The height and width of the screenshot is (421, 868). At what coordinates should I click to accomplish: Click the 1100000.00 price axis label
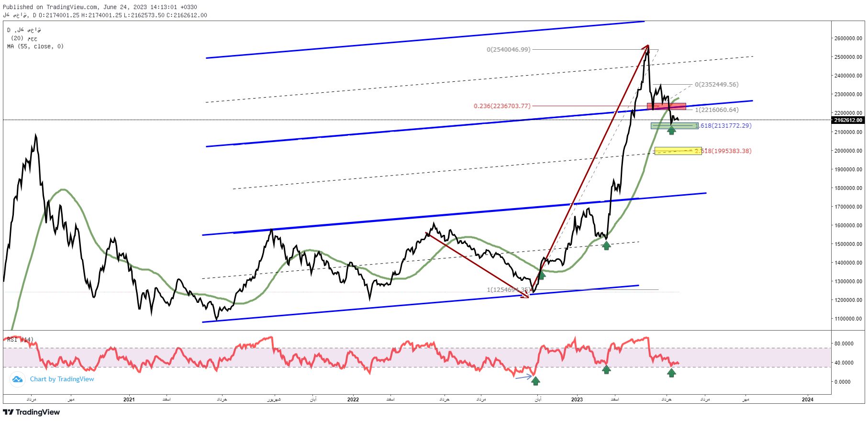pos(848,319)
